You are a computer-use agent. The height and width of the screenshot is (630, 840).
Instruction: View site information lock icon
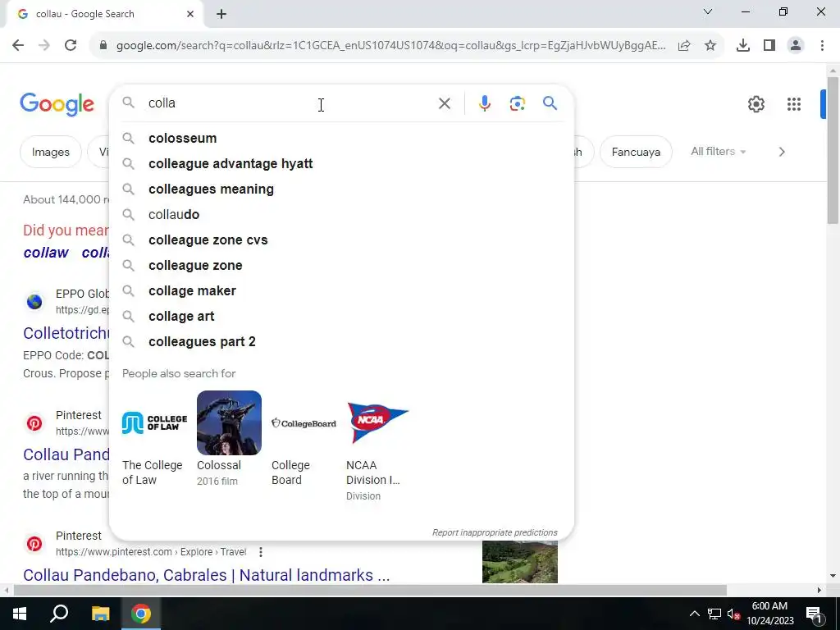[x=103, y=46]
